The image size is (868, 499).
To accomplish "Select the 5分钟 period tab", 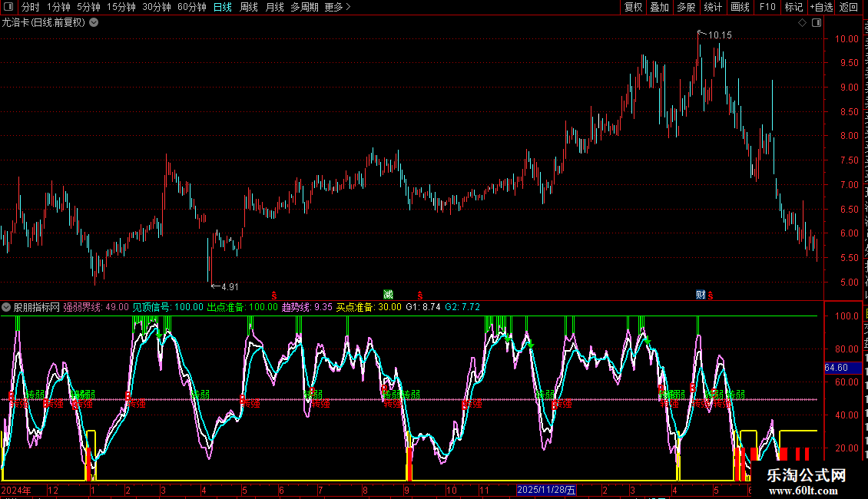I will click(88, 7).
